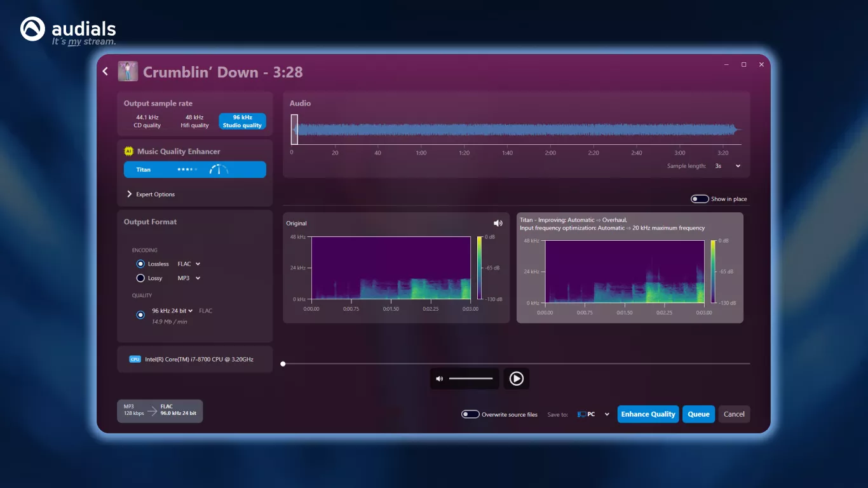Viewport: 868px width, 488px height.
Task: Click the volume speaker icon near slider
Action: coord(439,379)
